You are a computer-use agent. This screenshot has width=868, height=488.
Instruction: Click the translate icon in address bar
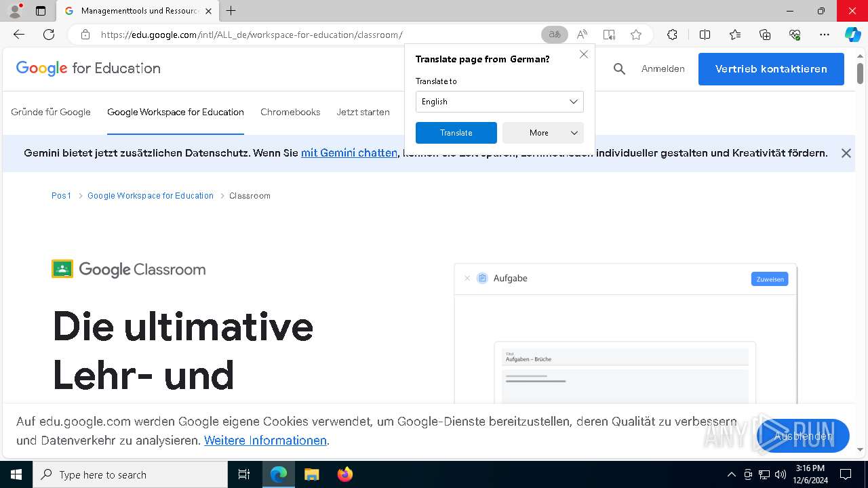(555, 35)
